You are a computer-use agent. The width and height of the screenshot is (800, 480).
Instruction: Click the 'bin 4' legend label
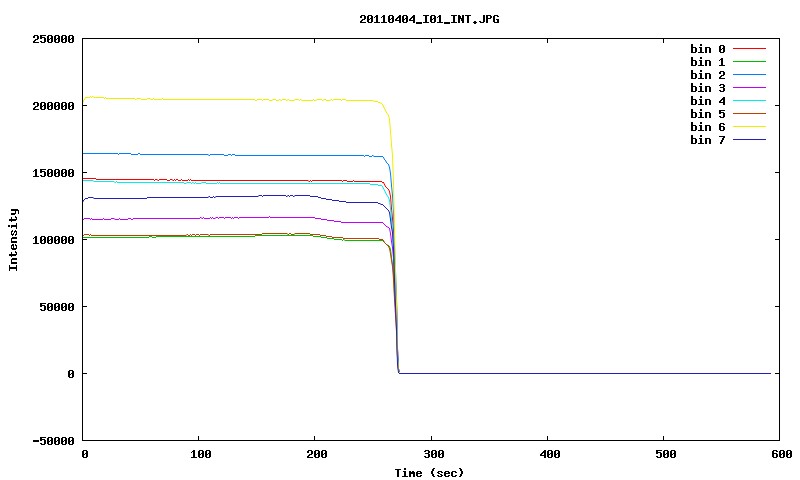[708, 101]
